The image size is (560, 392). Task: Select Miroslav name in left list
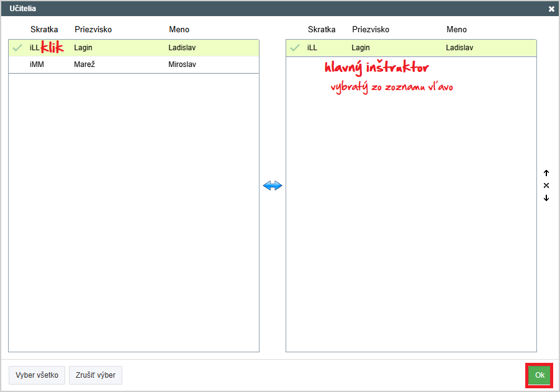click(x=182, y=65)
